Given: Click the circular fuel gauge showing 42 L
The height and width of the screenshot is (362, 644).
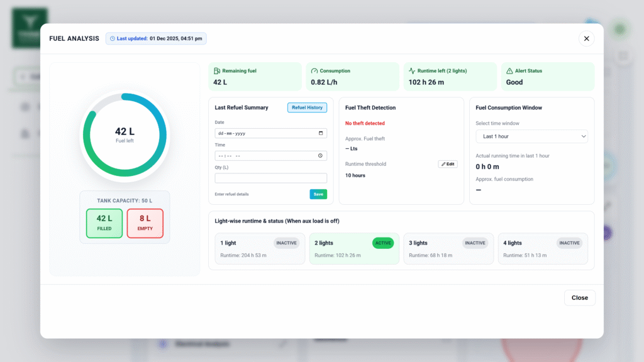Looking at the screenshot, I should [x=125, y=136].
